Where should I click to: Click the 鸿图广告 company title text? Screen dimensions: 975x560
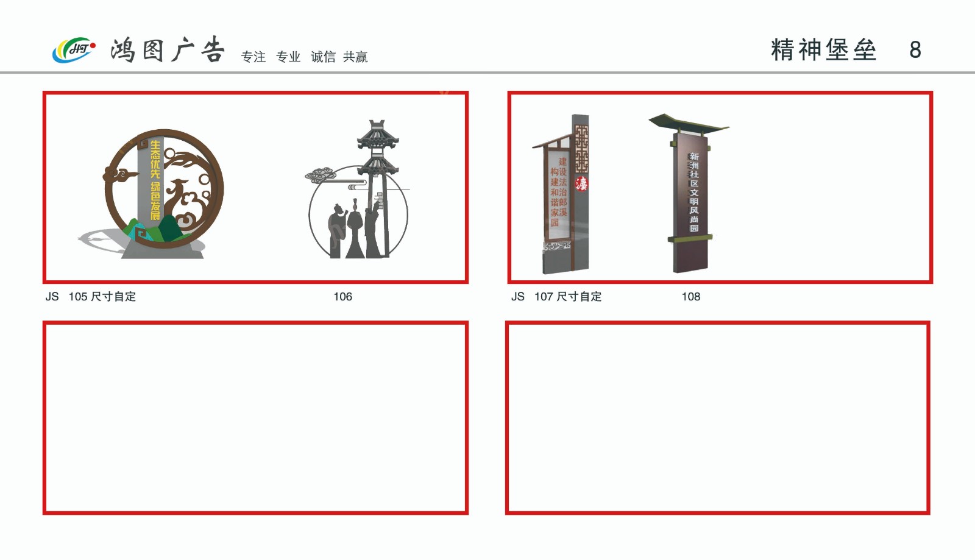pos(168,50)
